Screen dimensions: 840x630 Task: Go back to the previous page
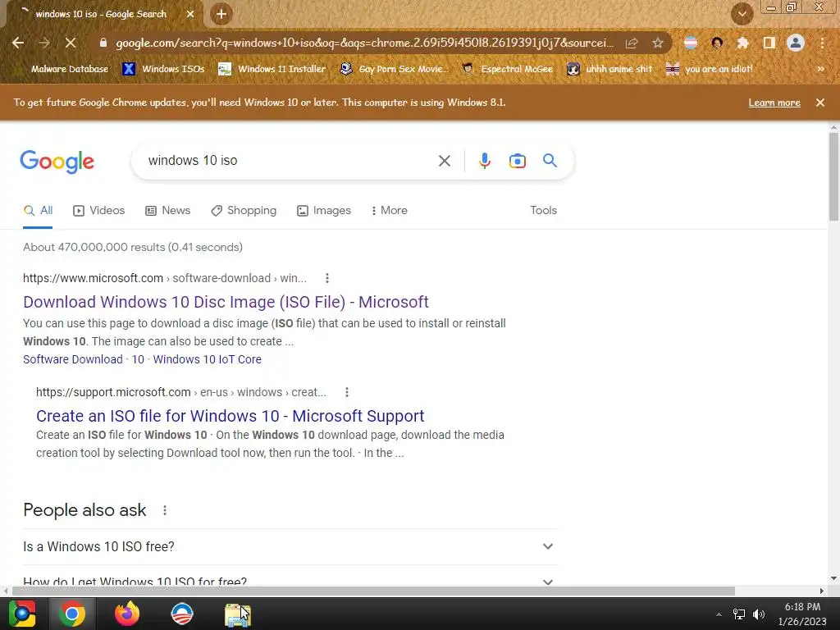(x=18, y=43)
